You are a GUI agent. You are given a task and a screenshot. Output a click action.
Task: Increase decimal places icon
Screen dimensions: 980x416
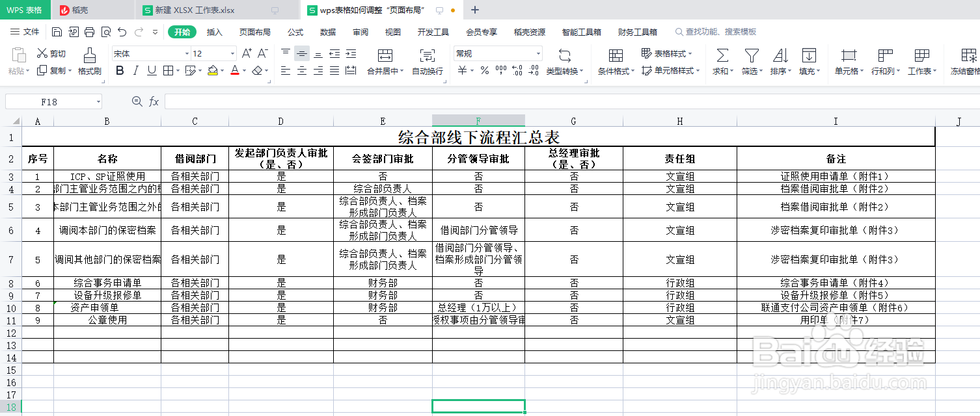tap(517, 70)
